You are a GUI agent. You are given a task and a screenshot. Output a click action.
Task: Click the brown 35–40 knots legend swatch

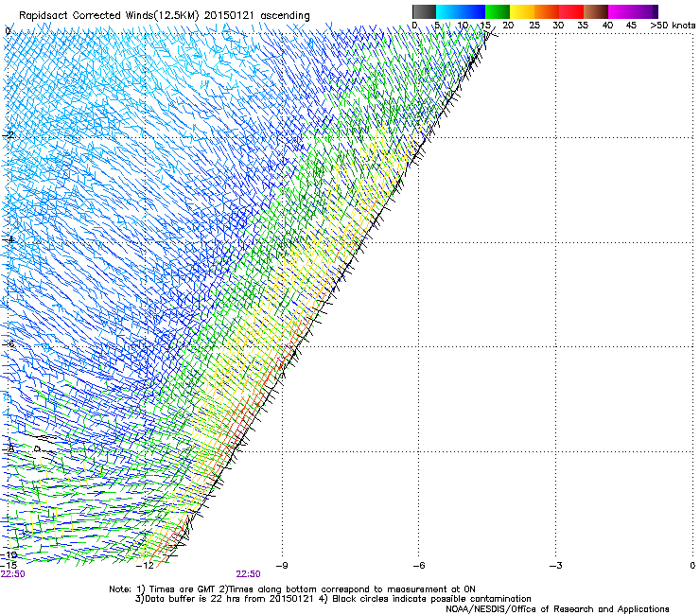pos(596,11)
